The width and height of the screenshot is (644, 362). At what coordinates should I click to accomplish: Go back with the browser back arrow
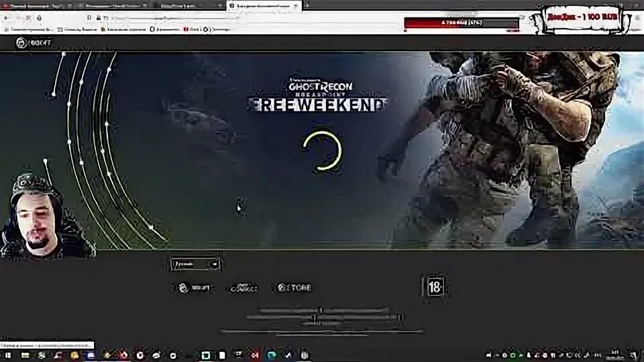[x=7, y=18]
